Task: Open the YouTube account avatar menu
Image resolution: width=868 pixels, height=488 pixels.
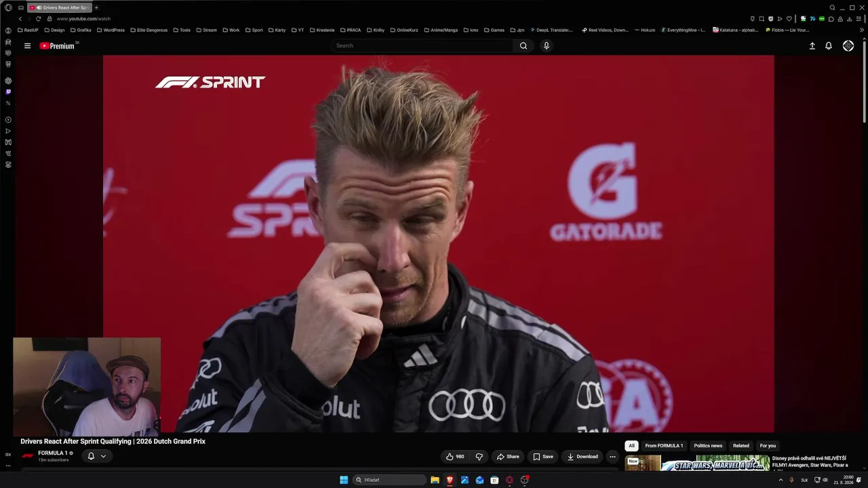Action: tap(848, 46)
